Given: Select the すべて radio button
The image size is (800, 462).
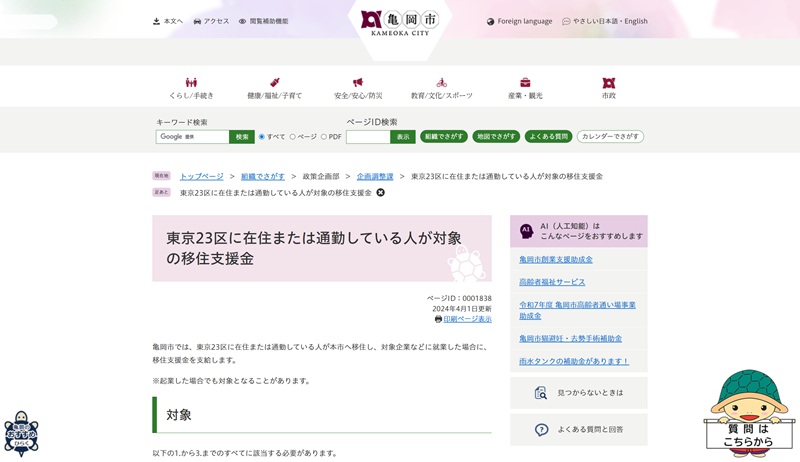Looking at the screenshot, I should click(x=262, y=137).
